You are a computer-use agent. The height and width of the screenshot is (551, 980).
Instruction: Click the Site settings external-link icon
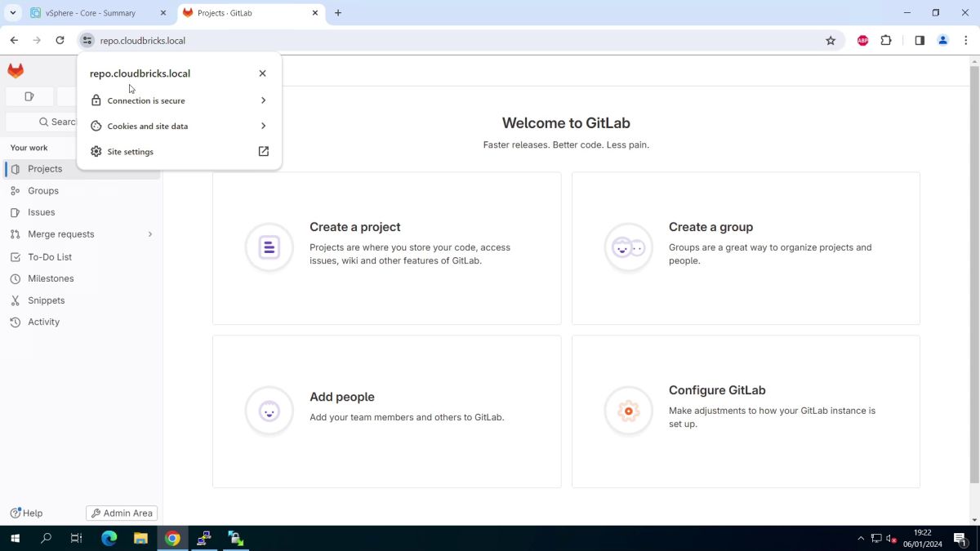263,151
